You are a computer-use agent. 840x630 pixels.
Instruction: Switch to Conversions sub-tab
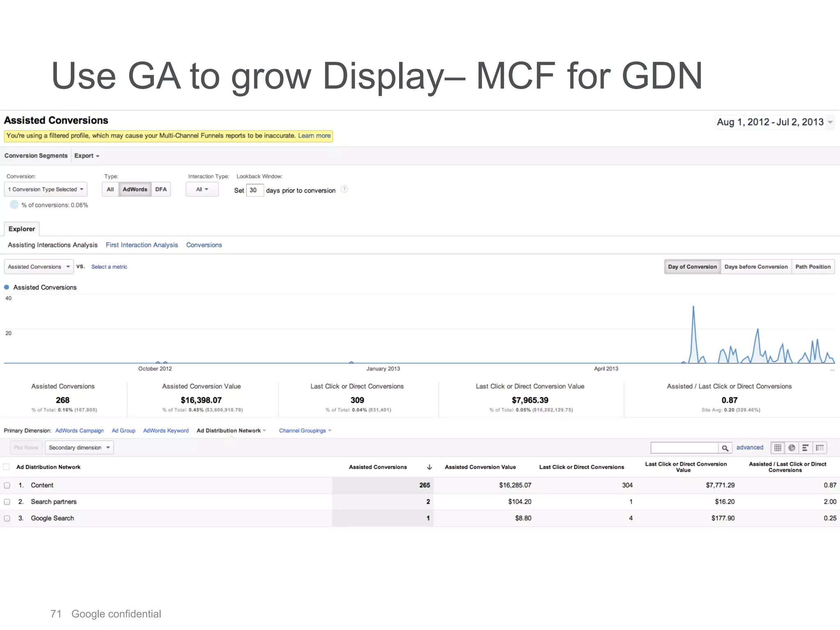[204, 245]
